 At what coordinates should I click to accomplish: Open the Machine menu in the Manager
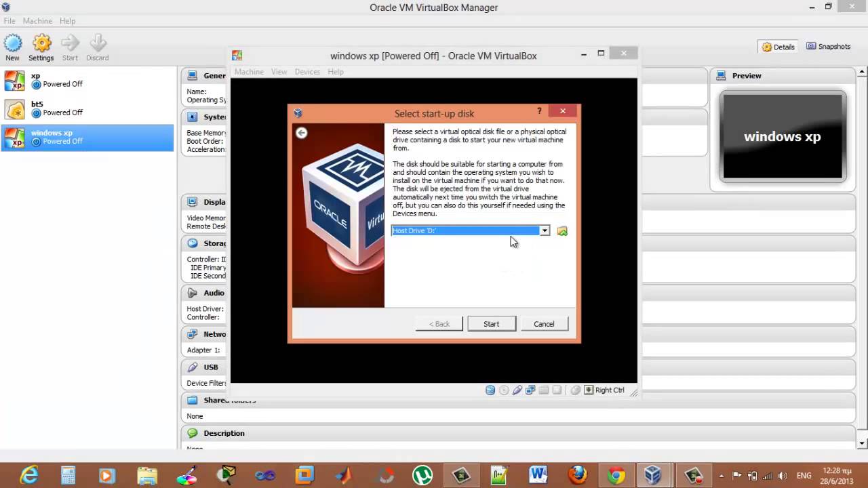tap(38, 21)
